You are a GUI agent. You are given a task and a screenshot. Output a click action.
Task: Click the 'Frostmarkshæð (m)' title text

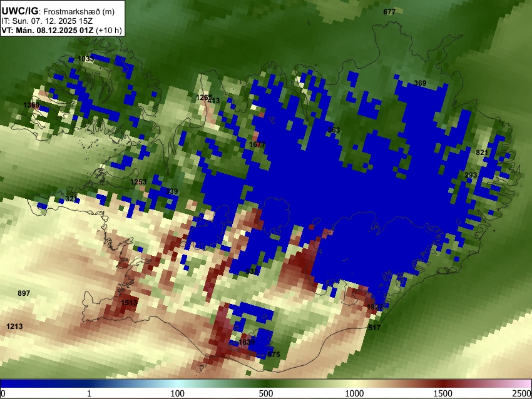coord(79,11)
